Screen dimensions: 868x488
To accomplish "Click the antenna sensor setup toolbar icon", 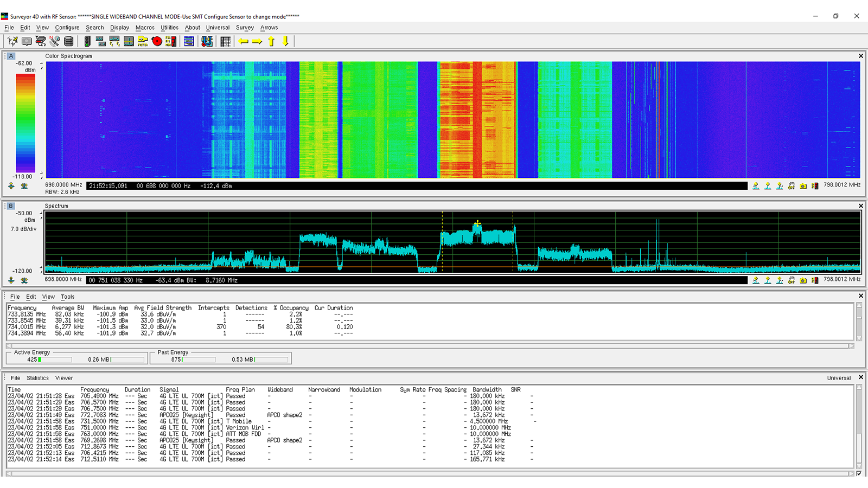I will 12,41.
